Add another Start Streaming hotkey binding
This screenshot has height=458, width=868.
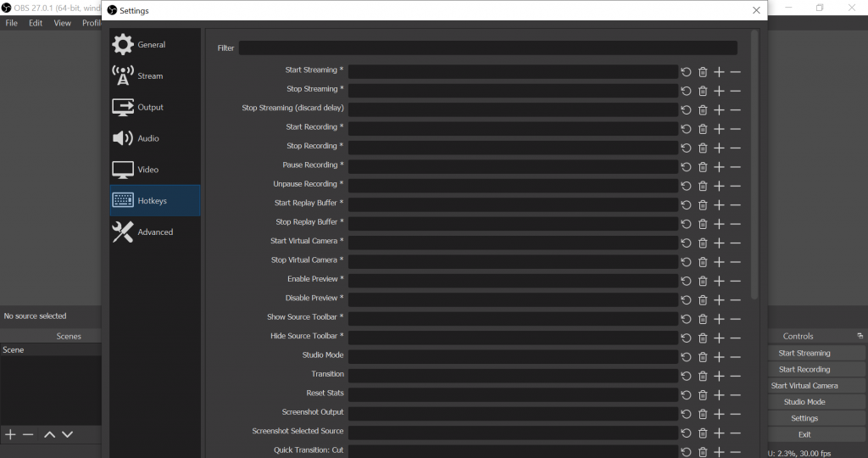(x=719, y=72)
